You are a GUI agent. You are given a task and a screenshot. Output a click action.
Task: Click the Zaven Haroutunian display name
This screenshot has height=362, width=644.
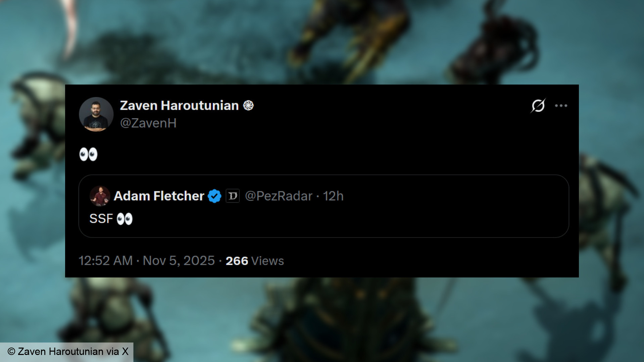(179, 106)
